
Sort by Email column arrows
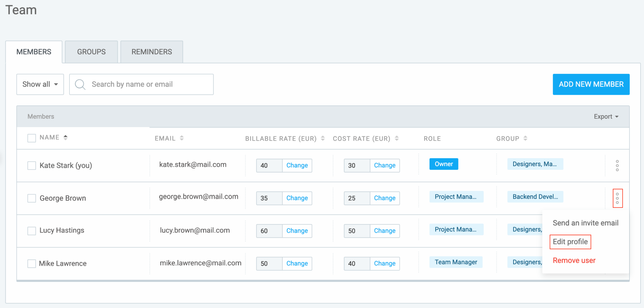point(182,138)
